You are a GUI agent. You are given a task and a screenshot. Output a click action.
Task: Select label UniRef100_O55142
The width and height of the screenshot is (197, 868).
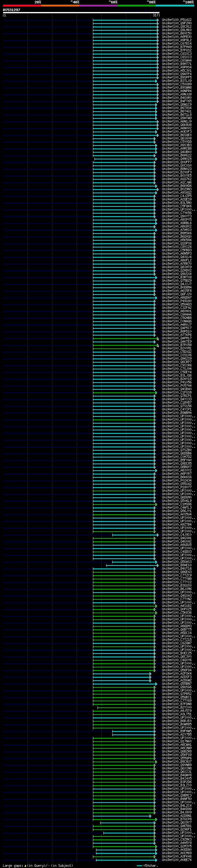[x=177, y=484]
